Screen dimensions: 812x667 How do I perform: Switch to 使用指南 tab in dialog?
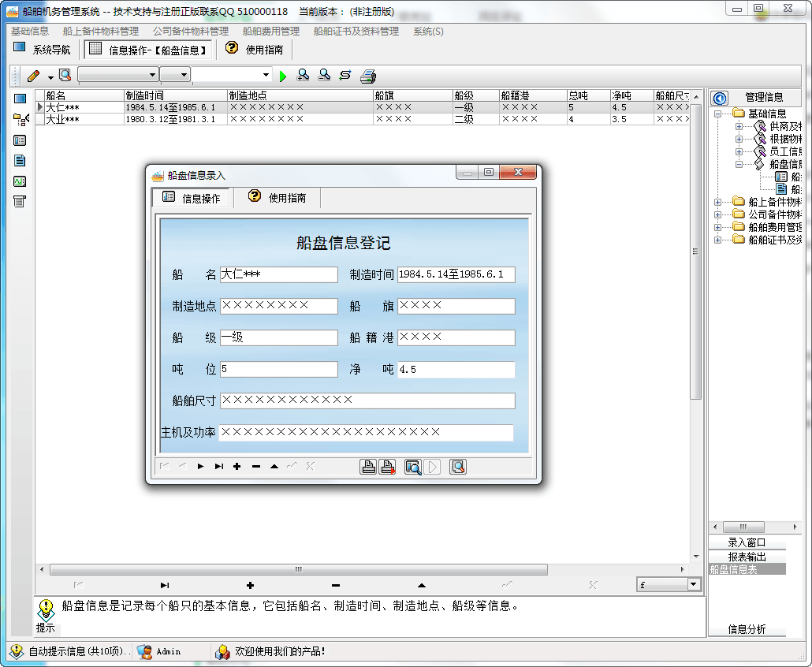tap(277, 198)
